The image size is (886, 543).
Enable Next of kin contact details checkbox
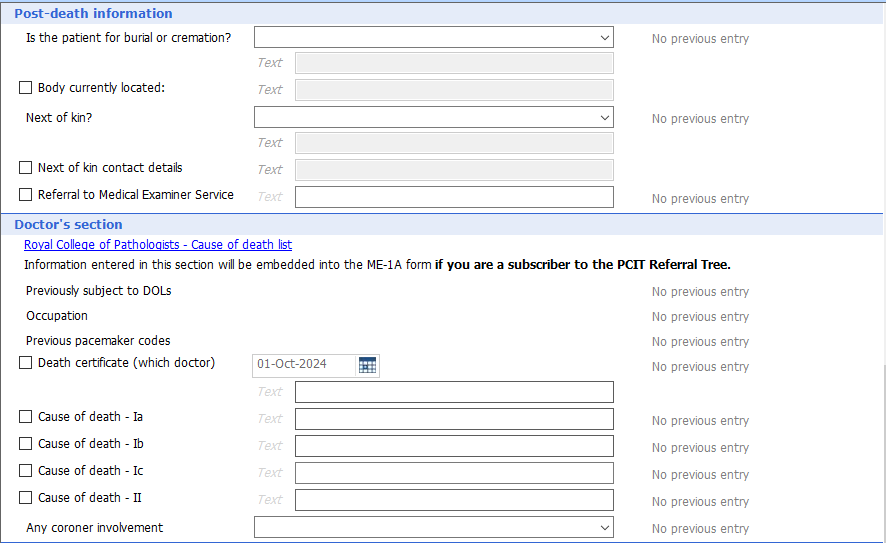point(25,168)
